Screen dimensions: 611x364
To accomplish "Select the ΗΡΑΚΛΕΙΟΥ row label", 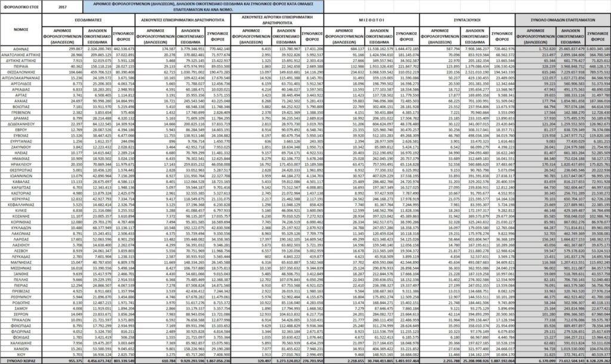I will tap(21, 164).
